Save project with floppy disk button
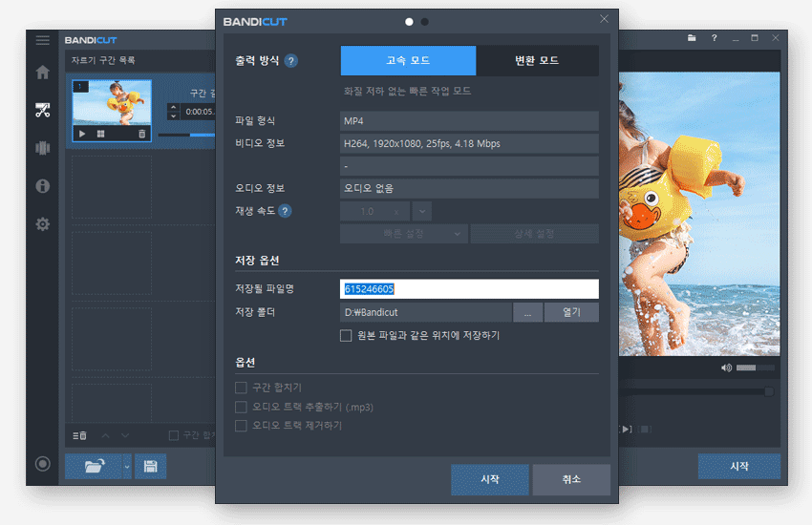Screen dimensions: 812x525 coord(151,466)
